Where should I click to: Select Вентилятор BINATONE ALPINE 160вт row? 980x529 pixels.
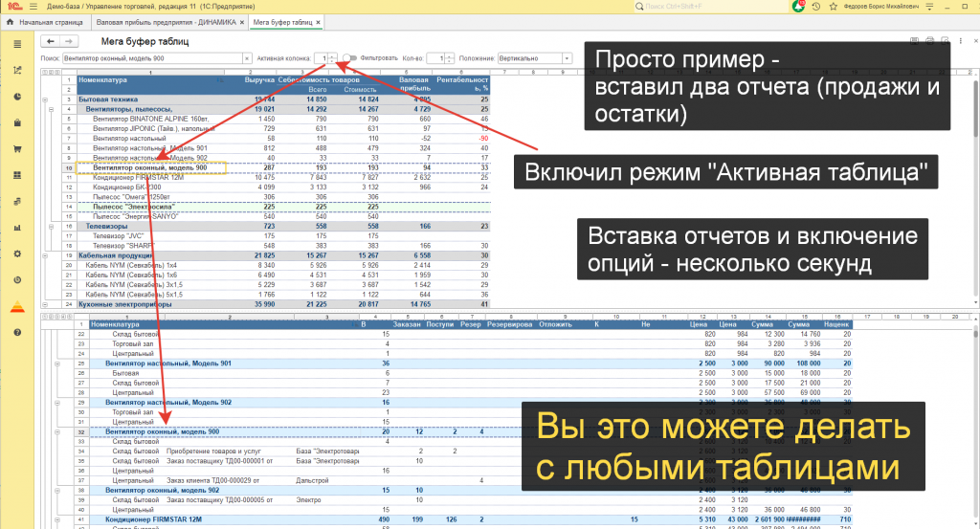pyautogui.click(x=282, y=119)
